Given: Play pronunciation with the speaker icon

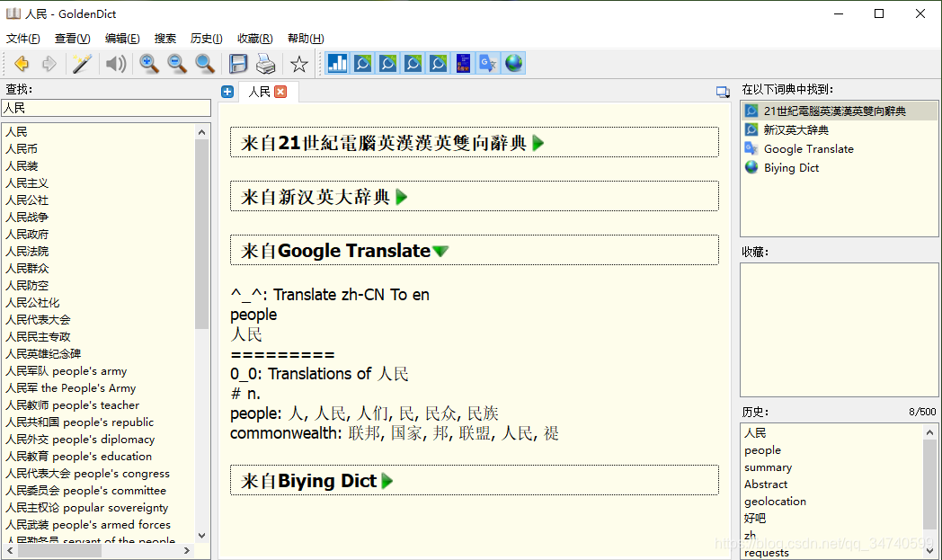Looking at the screenshot, I should point(116,63).
